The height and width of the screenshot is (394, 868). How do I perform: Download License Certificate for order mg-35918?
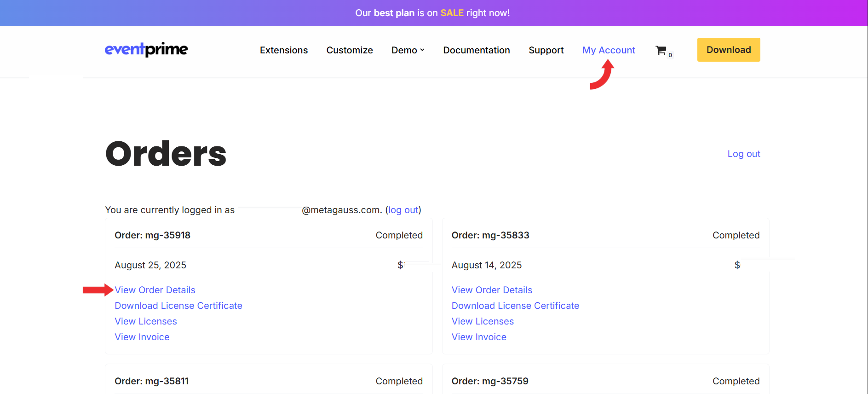coord(178,306)
